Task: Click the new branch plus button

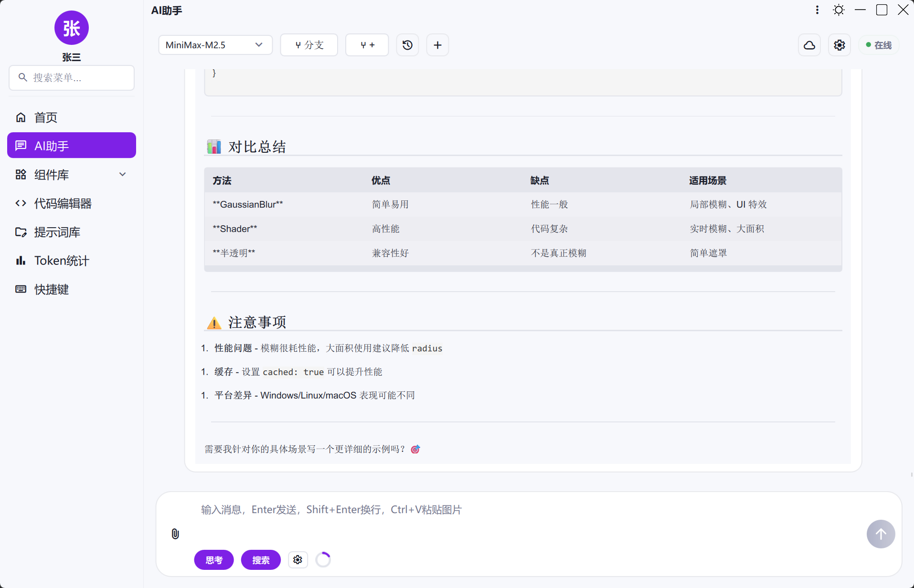Action: point(367,45)
